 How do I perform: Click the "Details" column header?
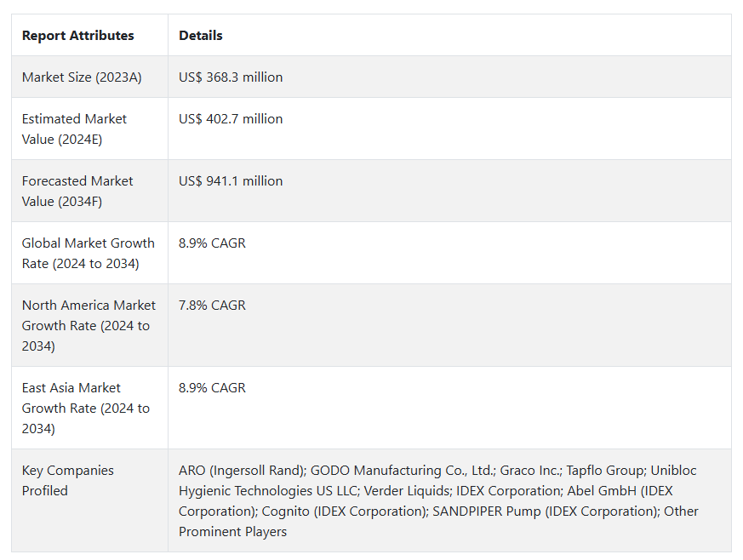[x=201, y=36]
